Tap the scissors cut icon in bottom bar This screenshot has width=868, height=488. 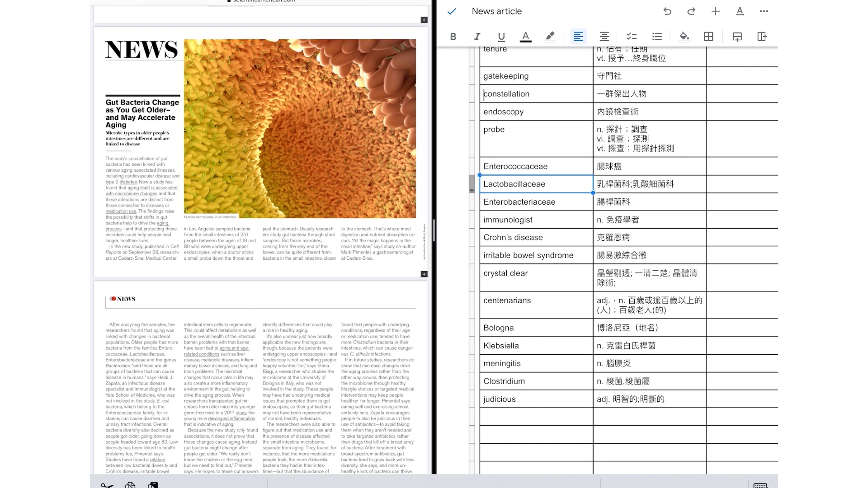click(x=107, y=485)
